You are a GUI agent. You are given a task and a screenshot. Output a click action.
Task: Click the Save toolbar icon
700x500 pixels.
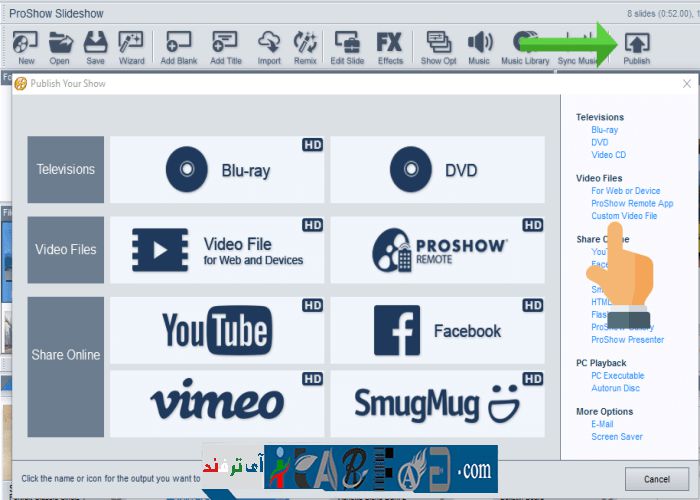pyautogui.click(x=95, y=46)
